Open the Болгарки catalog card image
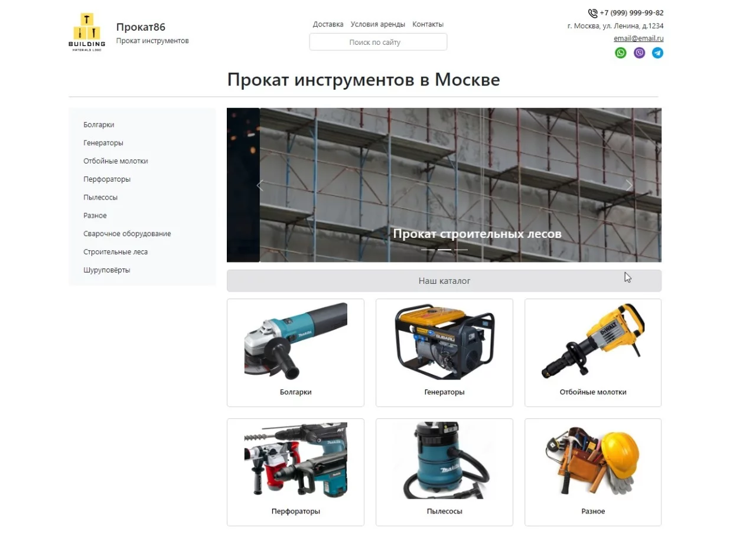The image size is (756, 537). pos(295,341)
